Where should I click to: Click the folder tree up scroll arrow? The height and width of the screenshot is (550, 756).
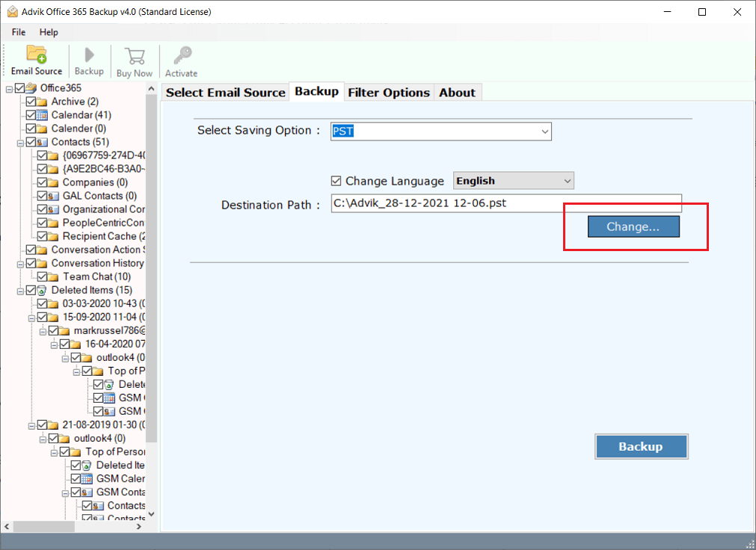point(151,89)
